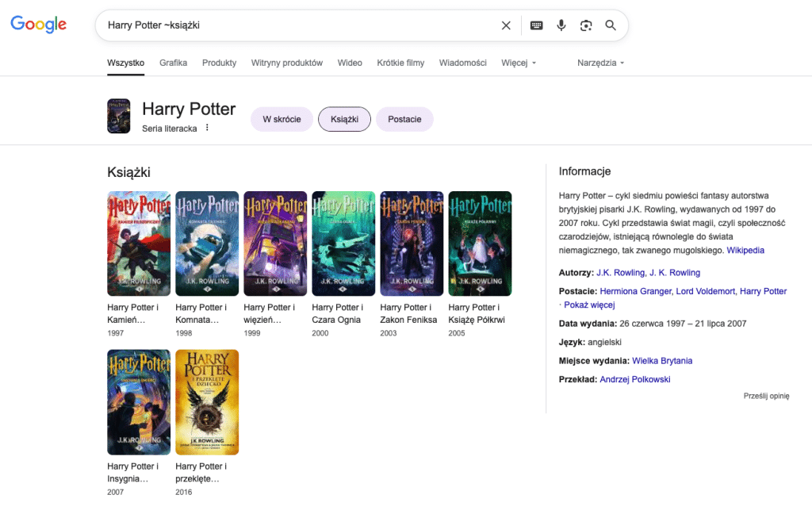Open Komnata Tajemnic book cover
Viewport: 812px width, 514px height.
click(207, 244)
